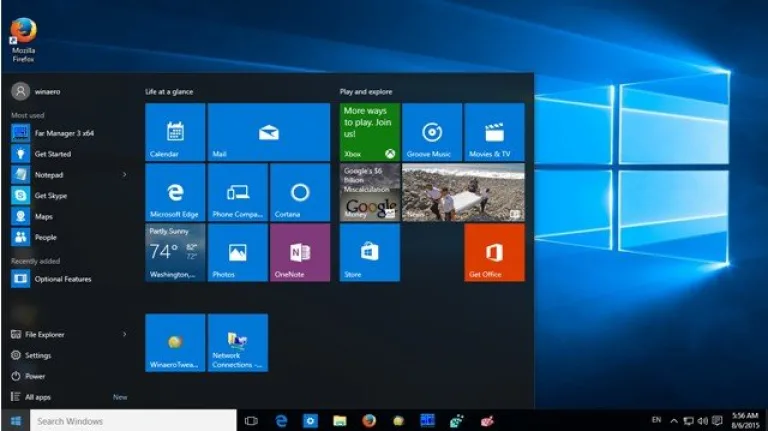Viewport: 768px width, 431px height.
Task: Open Far Manager taskbar icon
Action: pyautogui.click(x=427, y=420)
